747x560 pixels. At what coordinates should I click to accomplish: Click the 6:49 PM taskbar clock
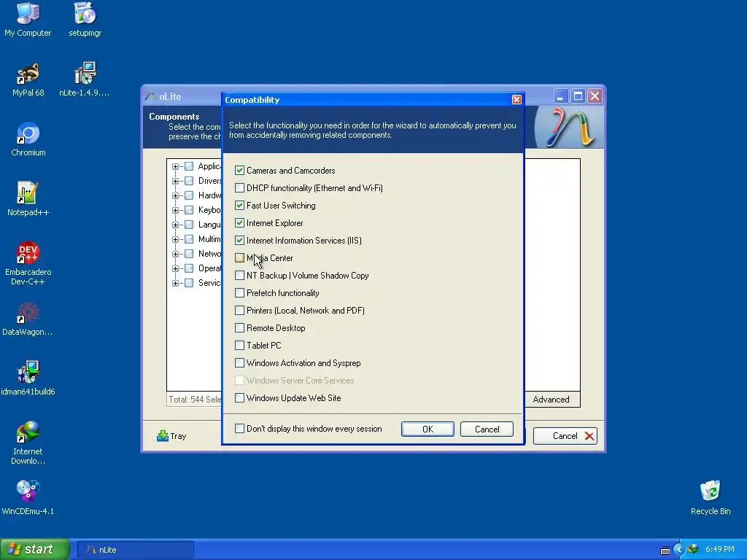(x=720, y=550)
